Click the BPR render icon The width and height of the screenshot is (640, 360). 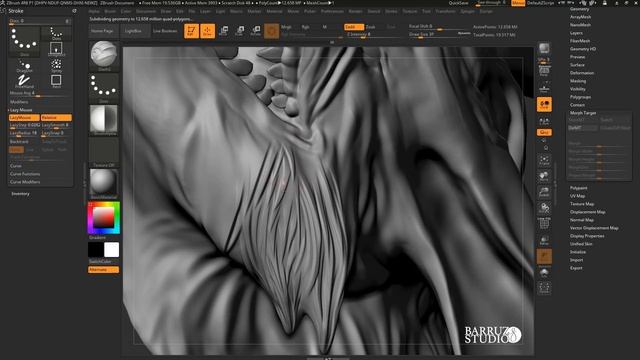(544, 49)
